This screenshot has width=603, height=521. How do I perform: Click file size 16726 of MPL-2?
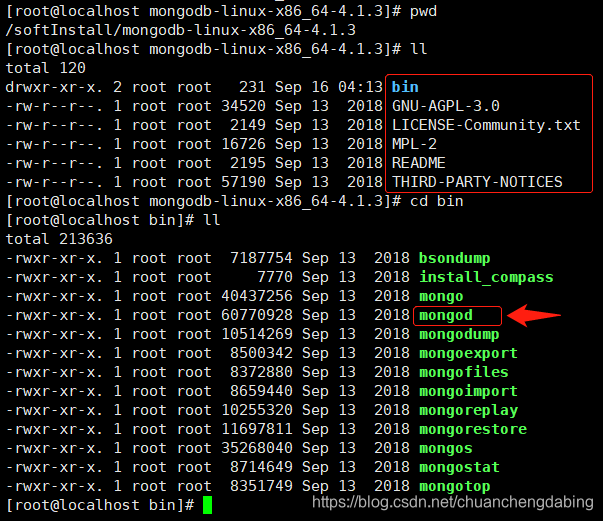point(243,144)
